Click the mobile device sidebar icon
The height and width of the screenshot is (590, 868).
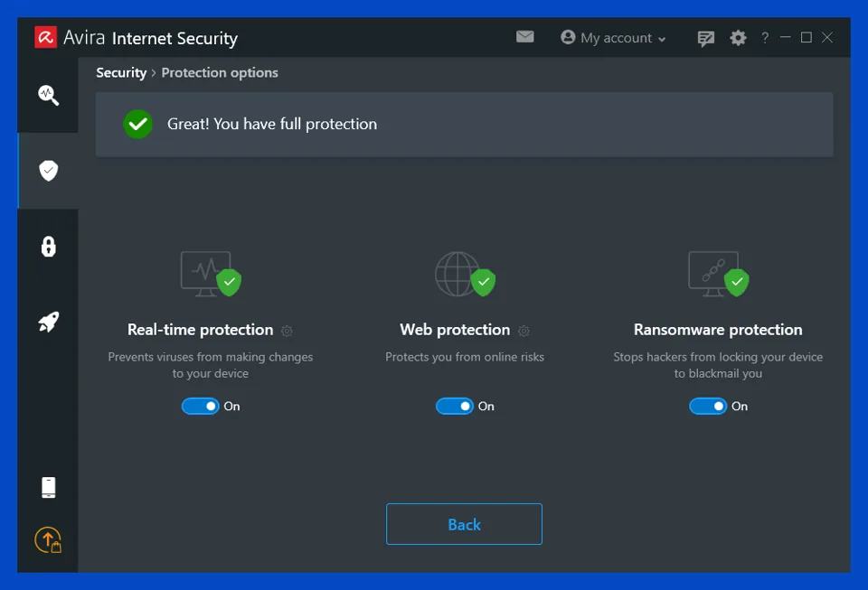[48, 488]
